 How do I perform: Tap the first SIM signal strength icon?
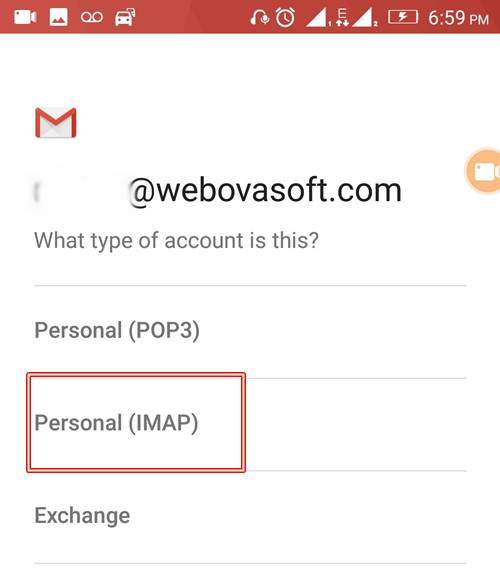tap(318, 18)
